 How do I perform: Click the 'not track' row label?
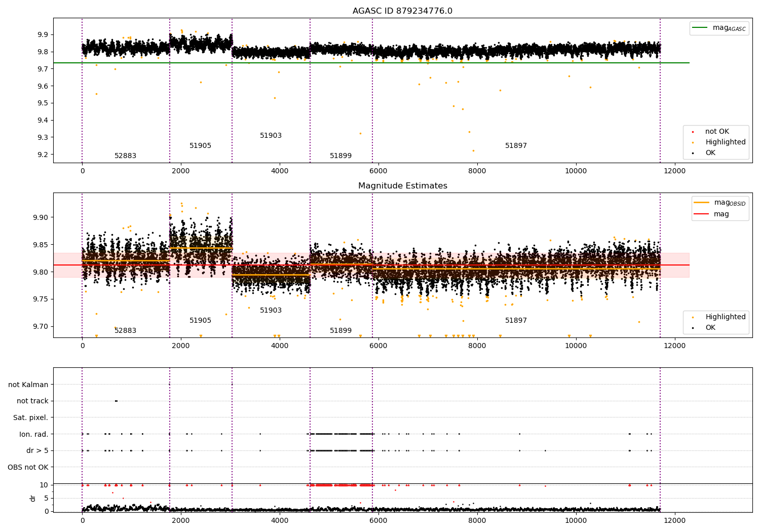coord(32,401)
